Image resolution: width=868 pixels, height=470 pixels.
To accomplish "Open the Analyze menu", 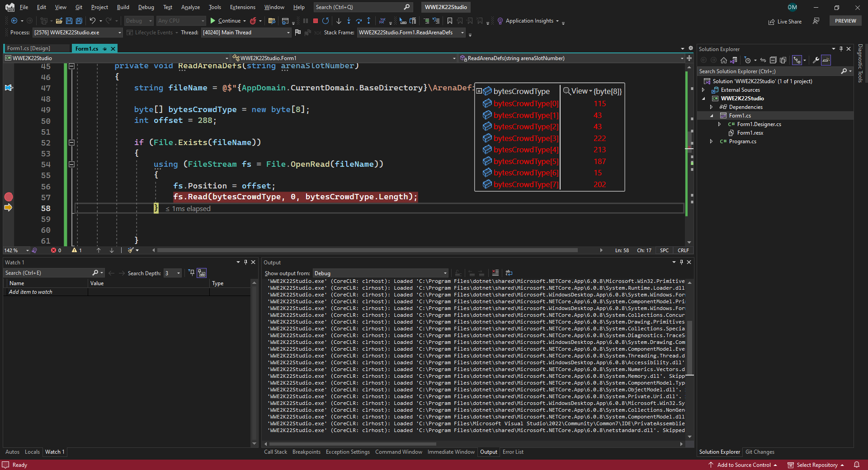I will point(190,7).
